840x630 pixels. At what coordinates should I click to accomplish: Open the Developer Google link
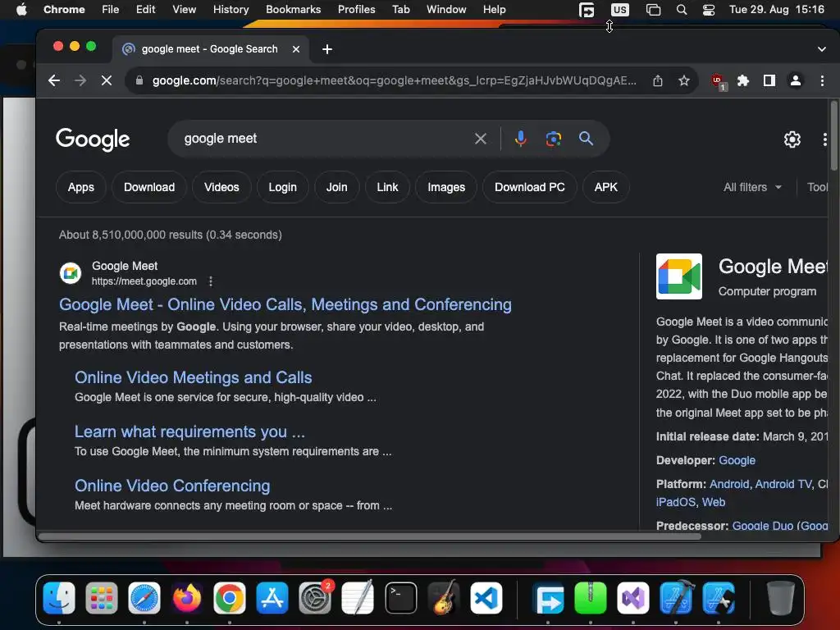(x=737, y=461)
